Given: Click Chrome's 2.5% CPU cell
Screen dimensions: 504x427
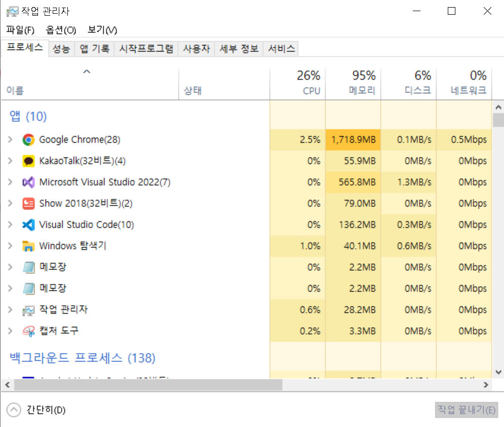Looking at the screenshot, I should click(298, 139).
